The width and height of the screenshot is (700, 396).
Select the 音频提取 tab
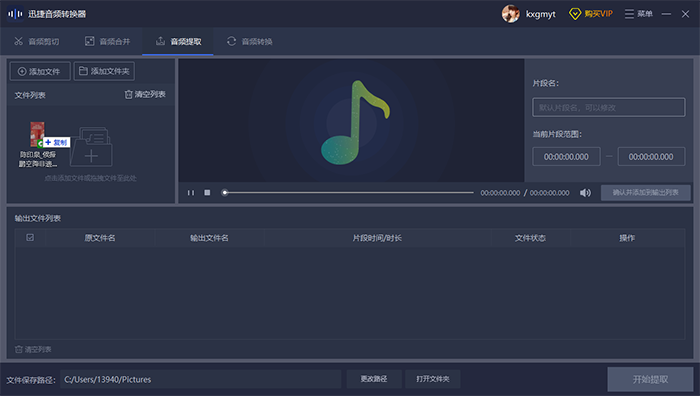[178, 42]
